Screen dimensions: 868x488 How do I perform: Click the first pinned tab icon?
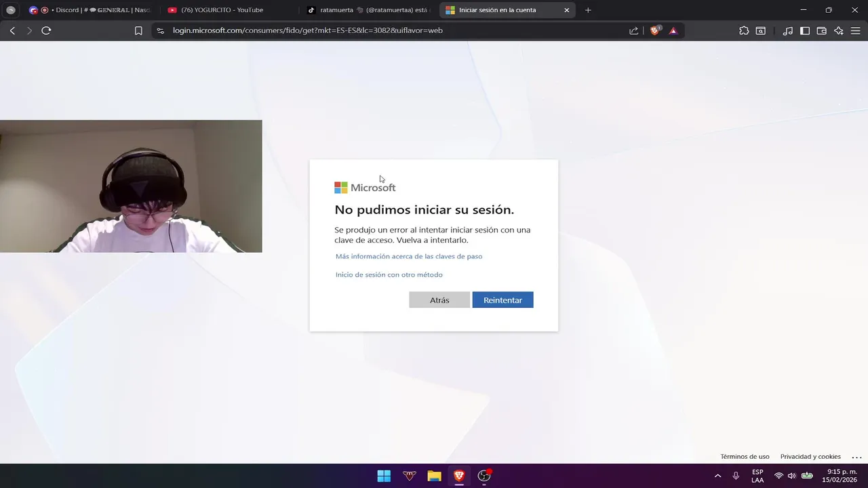coord(11,10)
